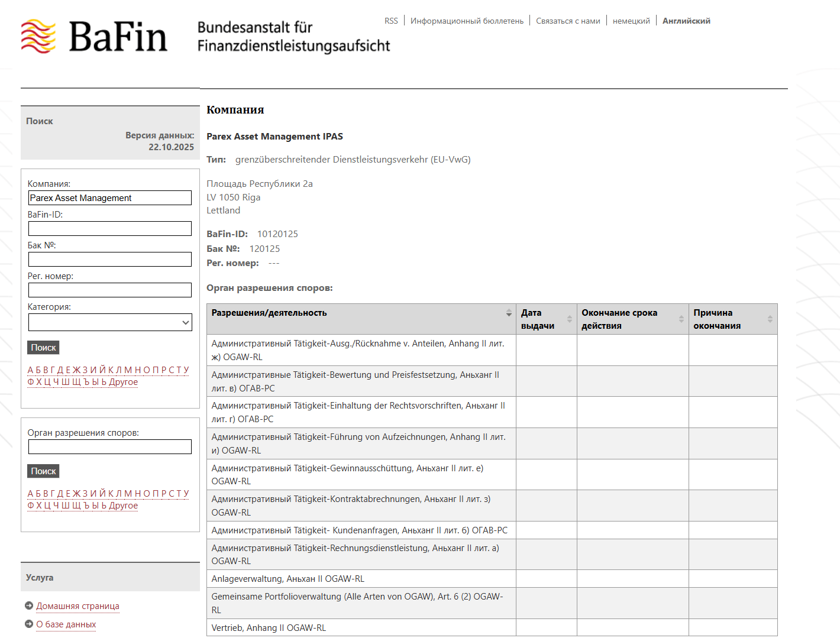
Task: Focus the BaFin-ID text field
Action: click(110, 229)
